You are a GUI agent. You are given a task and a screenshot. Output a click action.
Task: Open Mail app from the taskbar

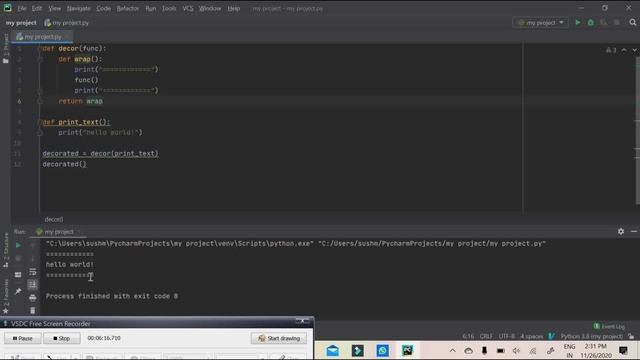click(x=333, y=351)
